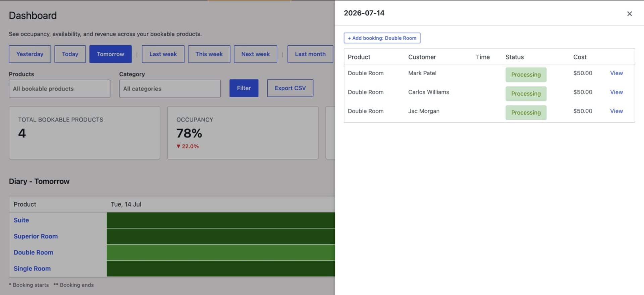The width and height of the screenshot is (644, 295).
Task: View Mark Patel's booking
Action: pos(616,73)
